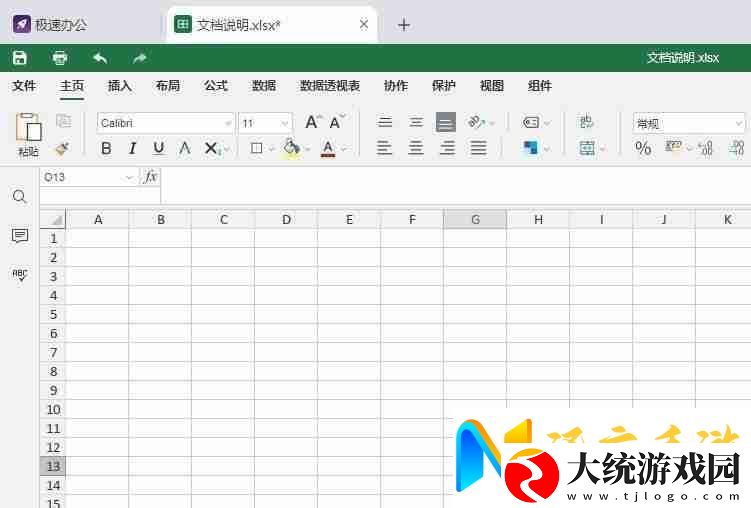Expand the Borders dropdown arrow

pos(272,149)
